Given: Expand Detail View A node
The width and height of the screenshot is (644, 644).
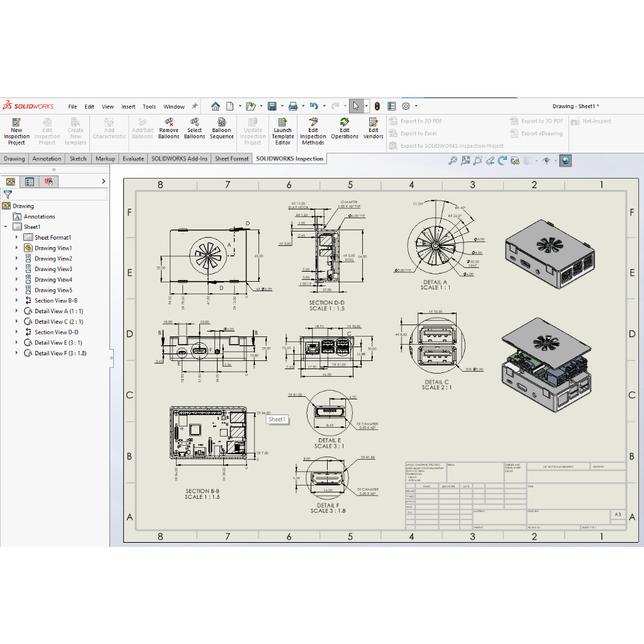Looking at the screenshot, I should pyautogui.click(x=16, y=311).
